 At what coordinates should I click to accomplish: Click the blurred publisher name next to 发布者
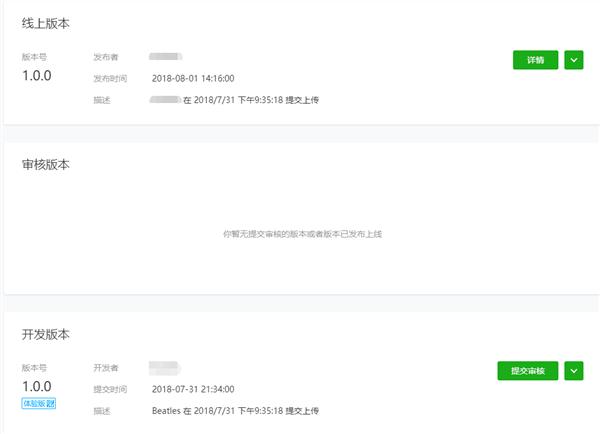pyautogui.click(x=165, y=57)
